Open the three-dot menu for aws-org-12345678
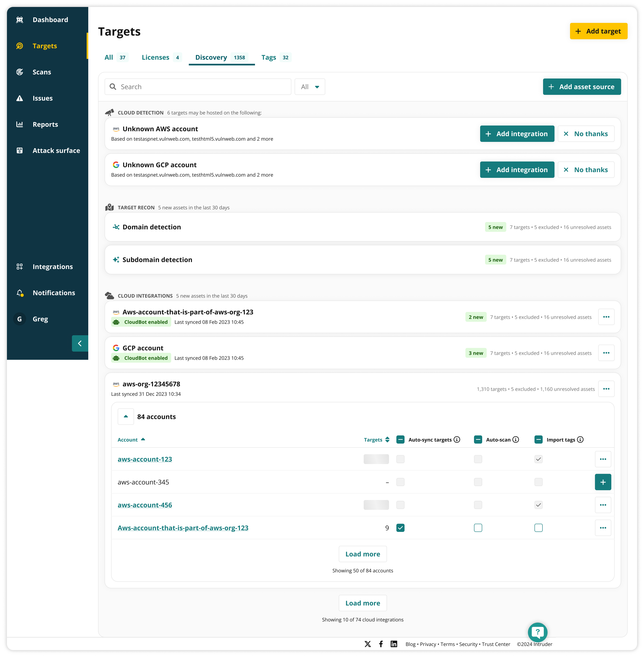Screen dimensions: 644x657 pos(606,389)
